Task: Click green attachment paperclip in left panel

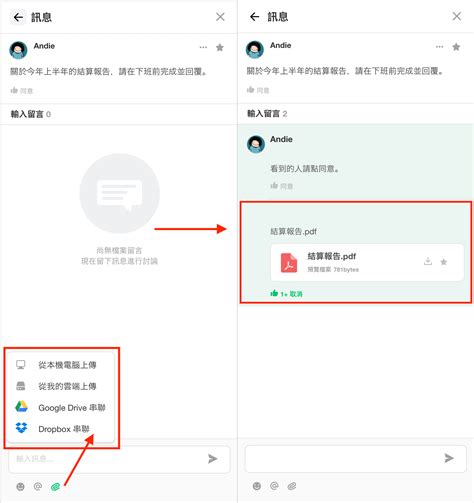Action: pyautogui.click(x=55, y=487)
